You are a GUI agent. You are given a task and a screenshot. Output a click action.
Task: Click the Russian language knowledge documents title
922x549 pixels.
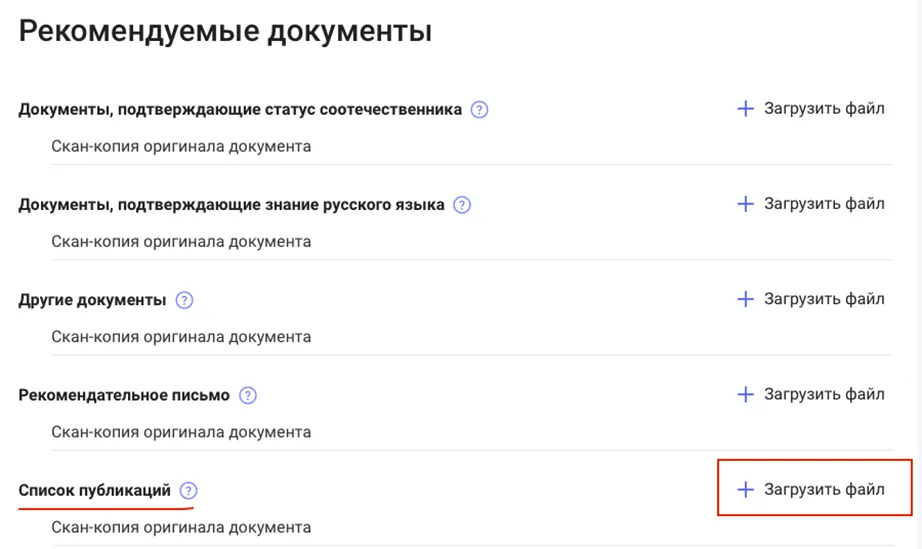(x=231, y=205)
